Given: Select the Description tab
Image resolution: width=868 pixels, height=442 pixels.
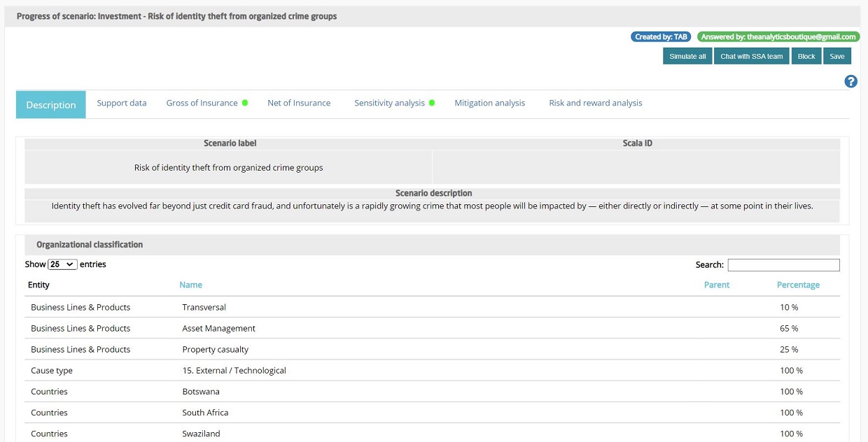Looking at the screenshot, I should pyautogui.click(x=51, y=105).
